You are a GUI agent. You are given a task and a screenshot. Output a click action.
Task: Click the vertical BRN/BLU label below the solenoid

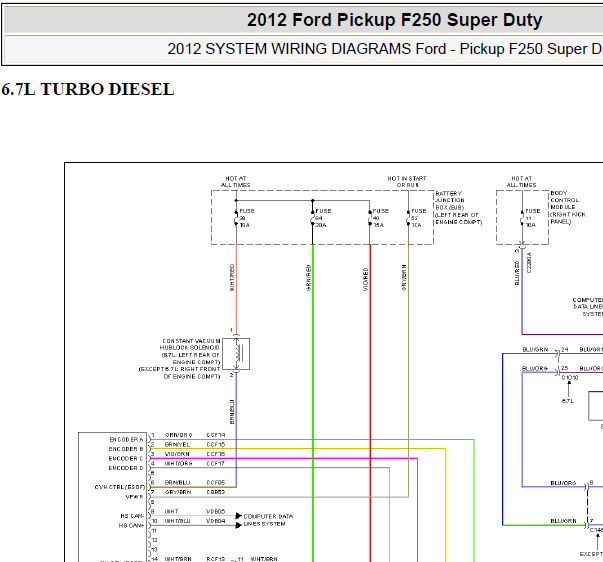click(232, 412)
